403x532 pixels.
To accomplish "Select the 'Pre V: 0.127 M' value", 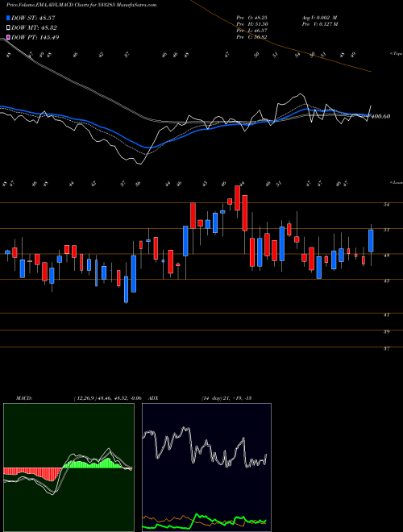I will click(319, 24).
